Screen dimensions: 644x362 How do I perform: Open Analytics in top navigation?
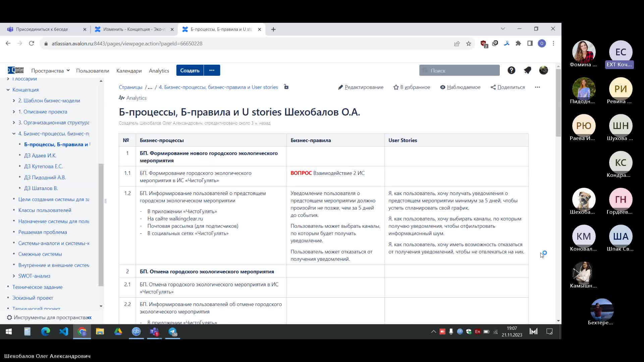pyautogui.click(x=159, y=71)
